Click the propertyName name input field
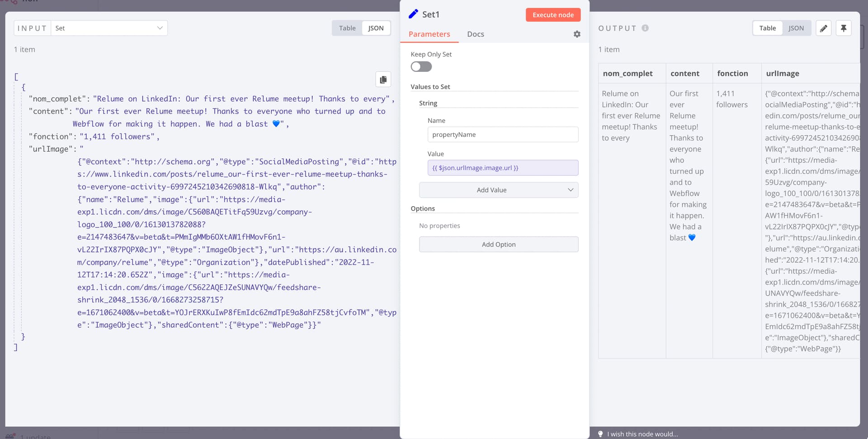This screenshot has width=868, height=439. tap(502, 135)
